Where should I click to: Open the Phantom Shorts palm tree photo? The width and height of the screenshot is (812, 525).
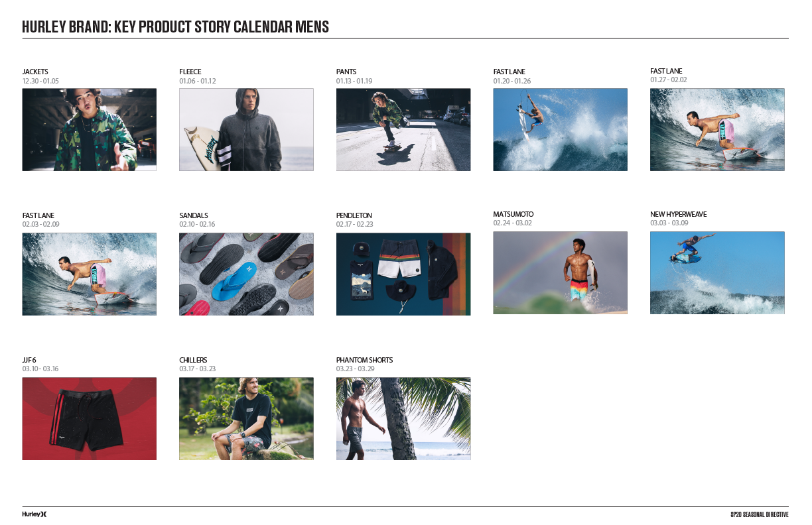(x=403, y=418)
